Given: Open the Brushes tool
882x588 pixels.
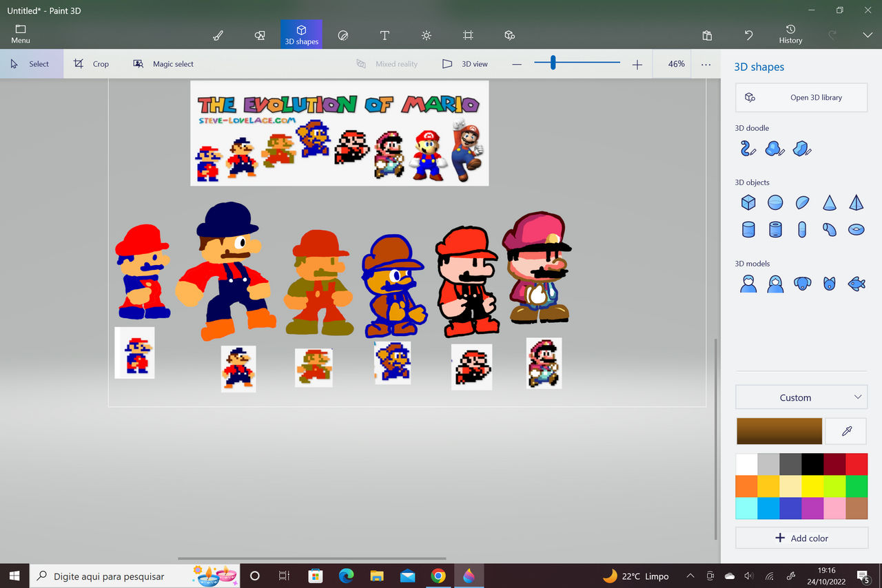Looking at the screenshot, I should coord(218,35).
